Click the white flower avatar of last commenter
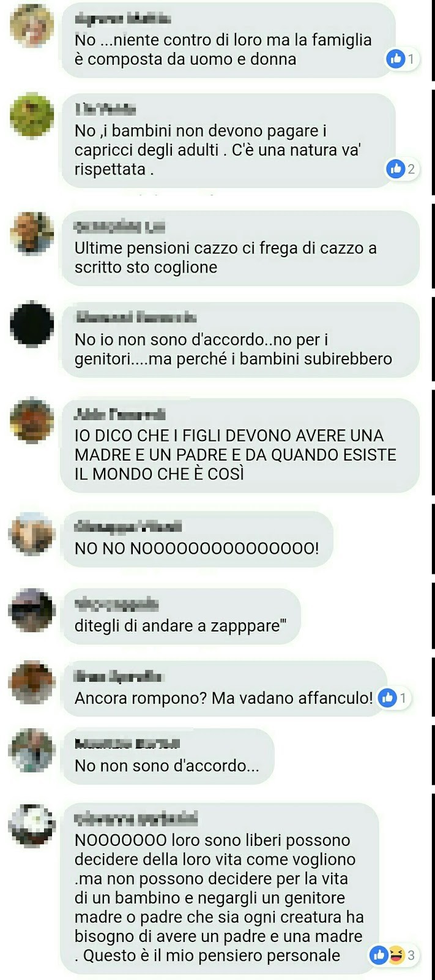 coord(32,824)
